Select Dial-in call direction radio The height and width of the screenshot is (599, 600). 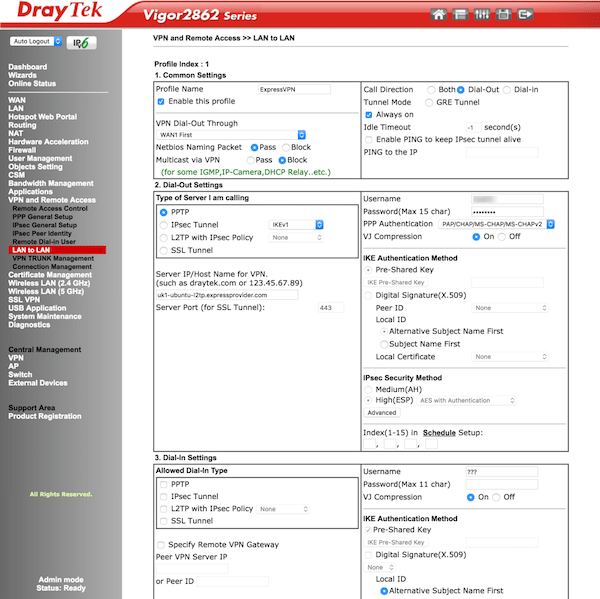(507, 90)
